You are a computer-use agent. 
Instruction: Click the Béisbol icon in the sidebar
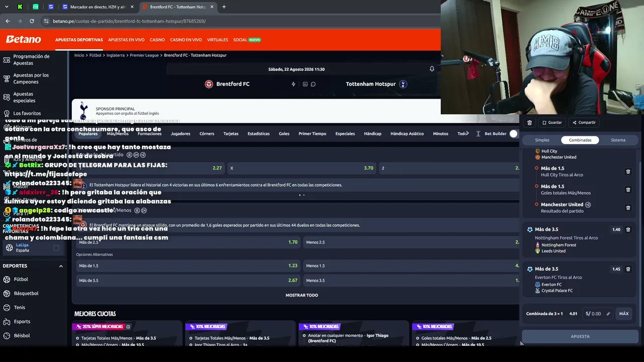(7, 336)
